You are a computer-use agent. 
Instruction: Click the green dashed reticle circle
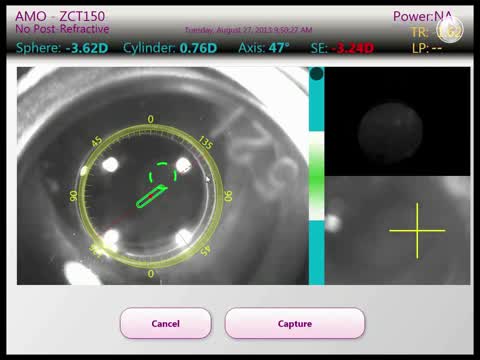[x=163, y=174]
